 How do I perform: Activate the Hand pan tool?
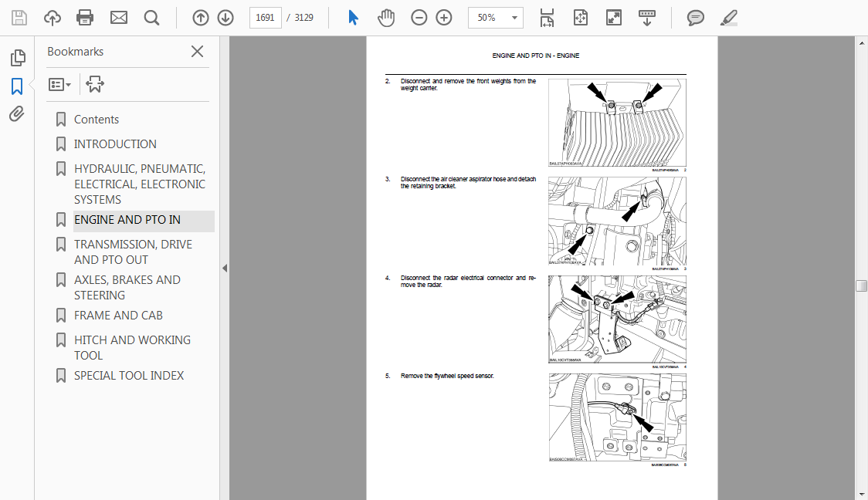tap(386, 18)
